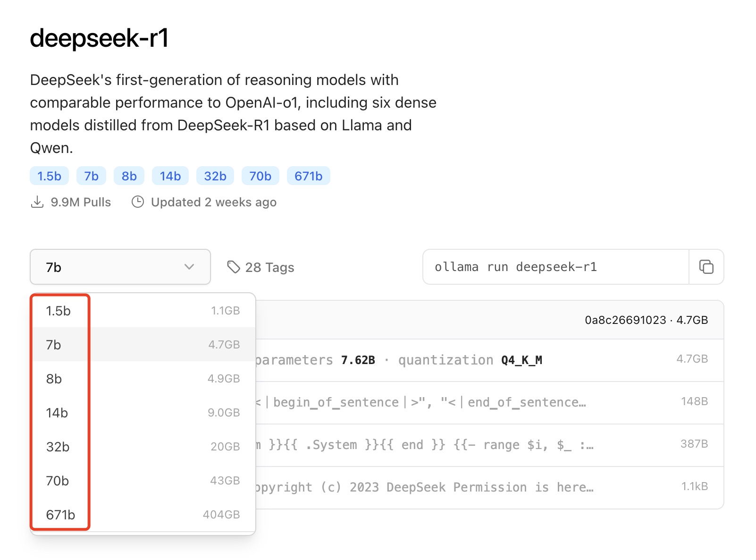Open the parameters 7.62B quantization row

pos(489,360)
